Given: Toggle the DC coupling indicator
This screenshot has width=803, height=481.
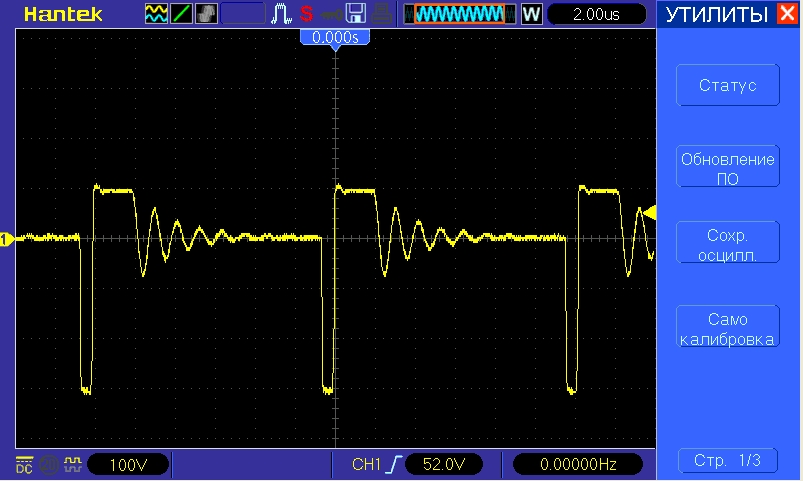Looking at the screenshot, I should pyautogui.click(x=23, y=464).
